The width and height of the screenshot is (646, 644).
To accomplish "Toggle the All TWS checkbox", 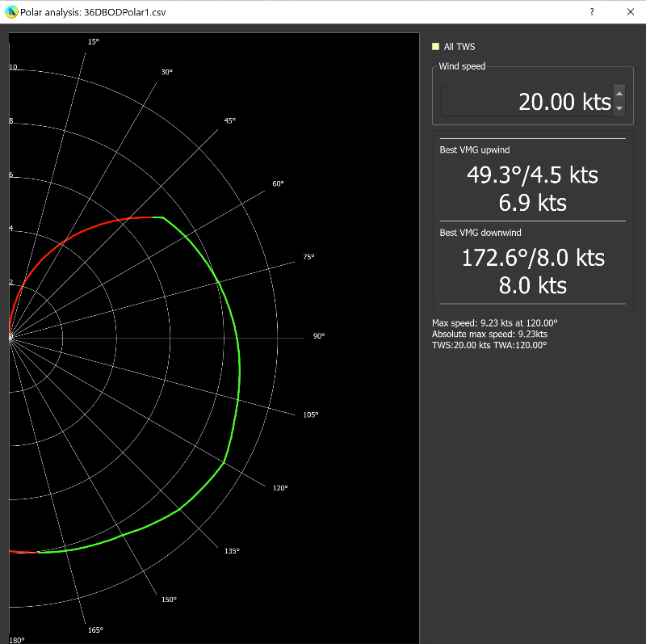I will click(x=435, y=47).
